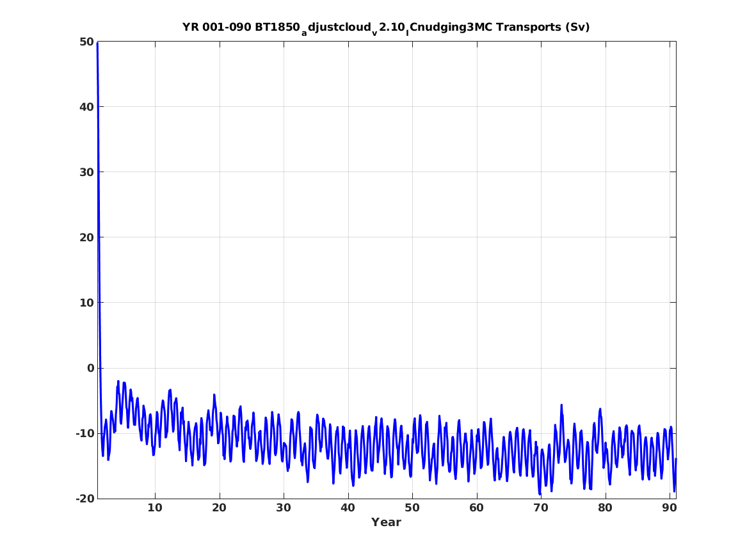Click x-axis tick label 50

412,508
